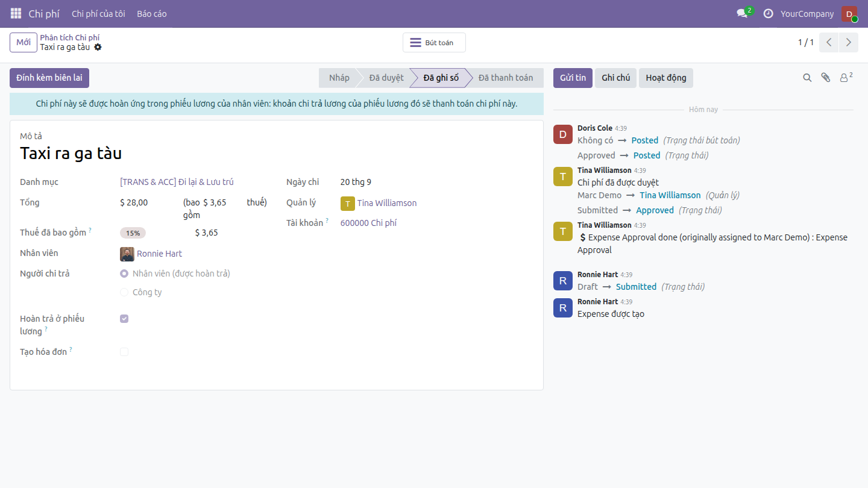Open the conversations chat bubble icon
This screenshot has height=488, width=868.
[x=742, y=13]
